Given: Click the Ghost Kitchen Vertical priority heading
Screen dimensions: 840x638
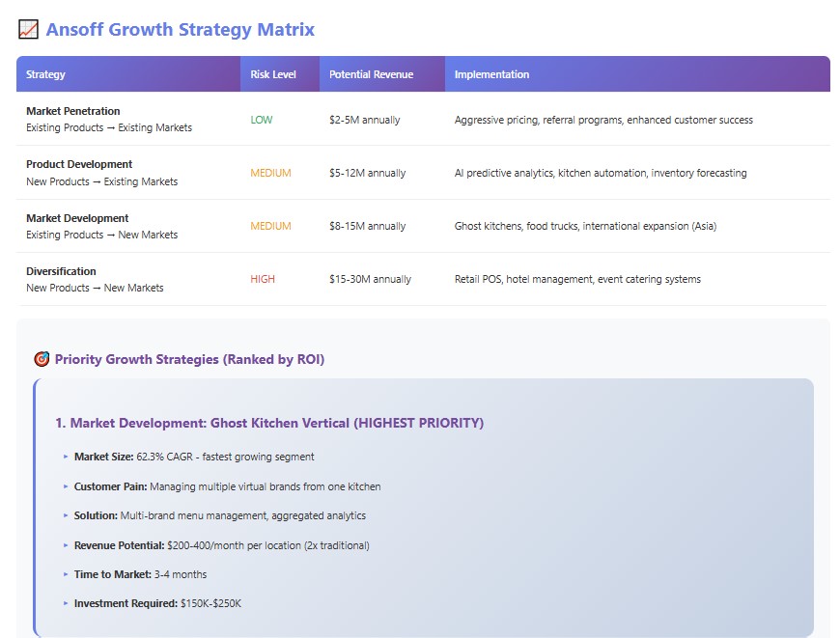Looking at the screenshot, I should point(269,423).
